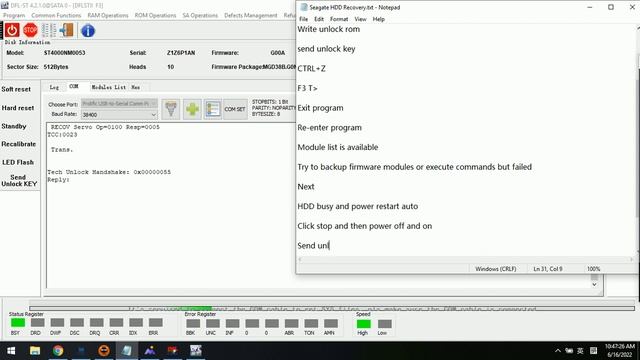Show hidden system tray icons

pyautogui.click(x=558, y=351)
